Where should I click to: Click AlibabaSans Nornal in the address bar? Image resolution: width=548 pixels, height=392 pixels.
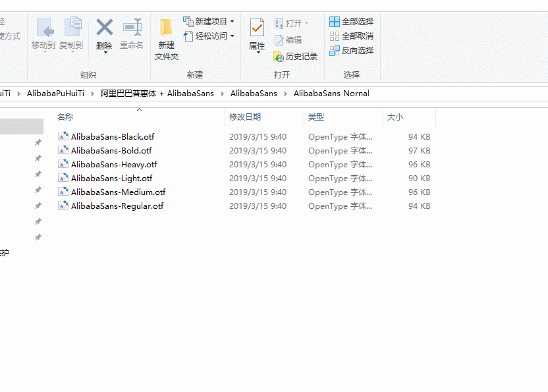point(331,94)
